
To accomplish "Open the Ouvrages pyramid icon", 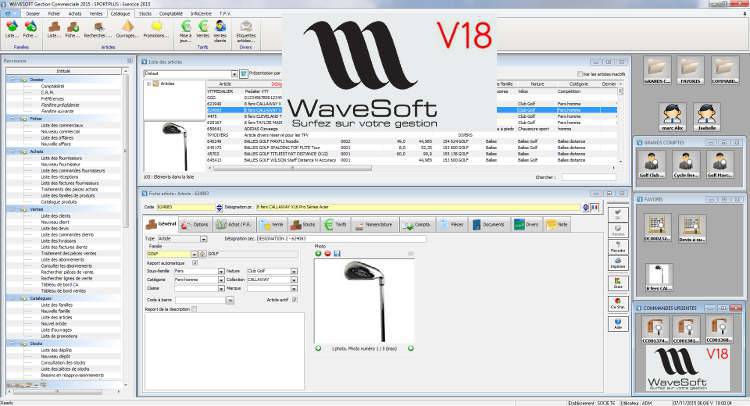I will coord(127,29).
